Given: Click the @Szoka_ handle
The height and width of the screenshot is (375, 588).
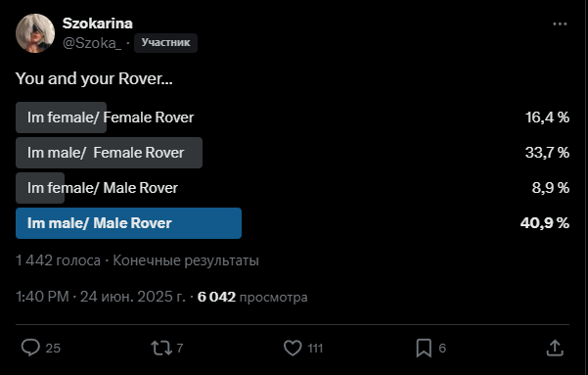Looking at the screenshot, I should pos(92,43).
